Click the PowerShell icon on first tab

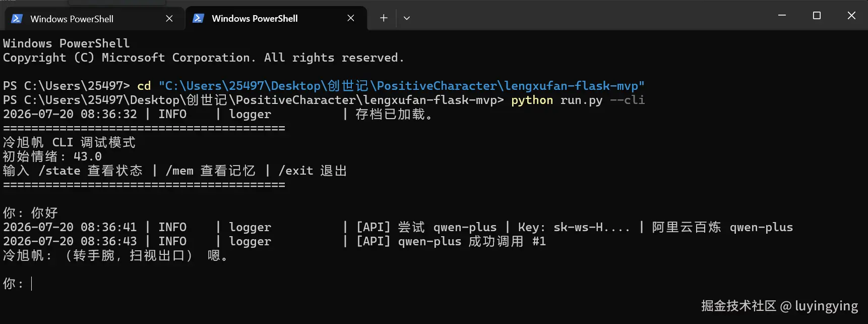coord(17,19)
